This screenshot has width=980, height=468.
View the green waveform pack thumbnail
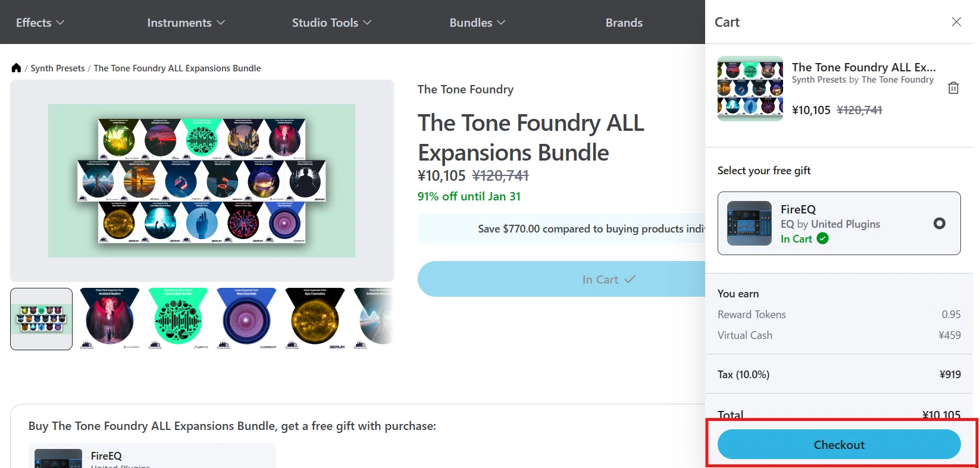coord(178,319)
